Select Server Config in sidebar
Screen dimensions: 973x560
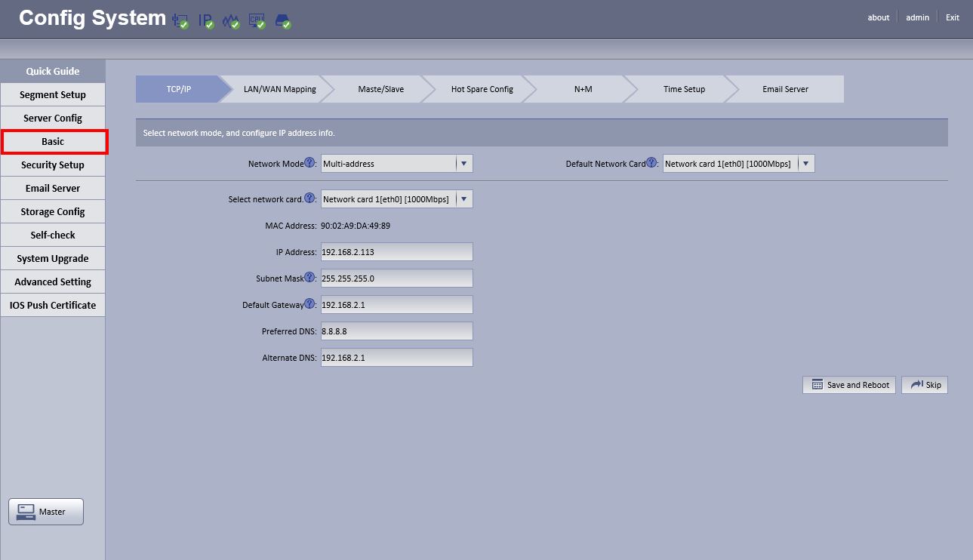click(53, 118)
